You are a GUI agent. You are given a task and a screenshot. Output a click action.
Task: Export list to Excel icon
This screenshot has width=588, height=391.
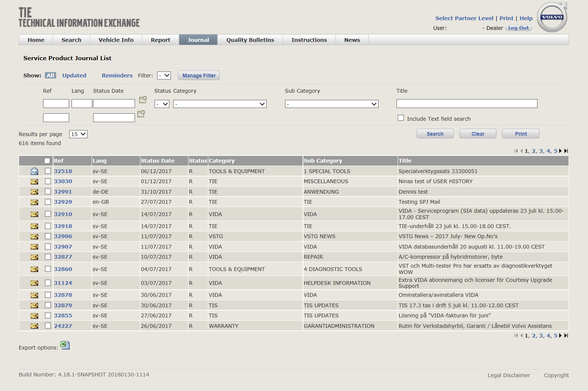[x=65, y=345]
